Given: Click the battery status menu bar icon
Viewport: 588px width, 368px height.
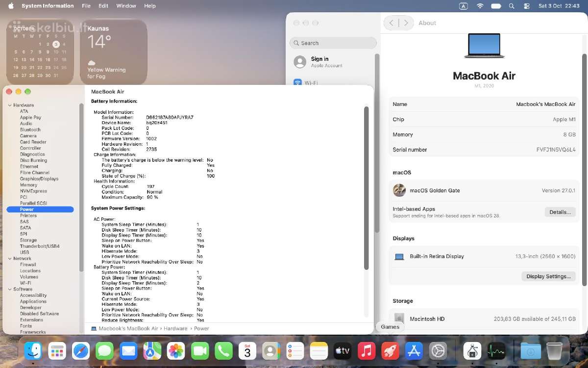Looking at the screenshot, I should point(496,6).
